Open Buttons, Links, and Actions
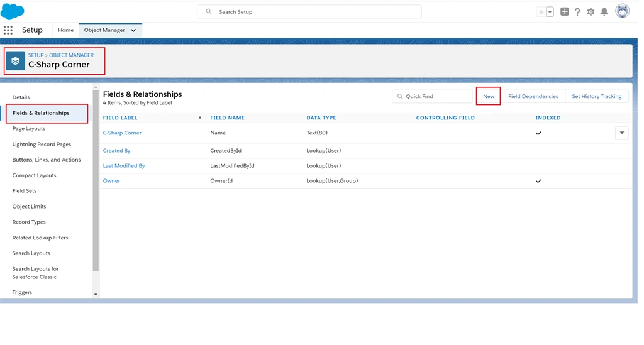The height and width of the screenshot is (345, 644). pos(47,160)
